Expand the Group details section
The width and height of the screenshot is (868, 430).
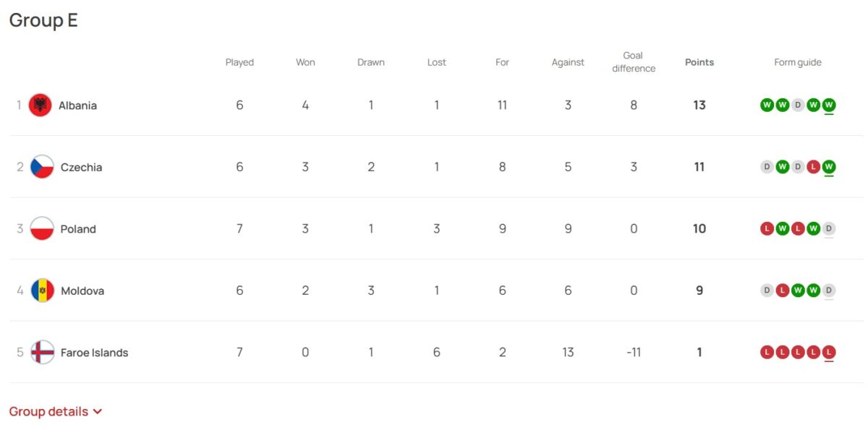(56, 411)
